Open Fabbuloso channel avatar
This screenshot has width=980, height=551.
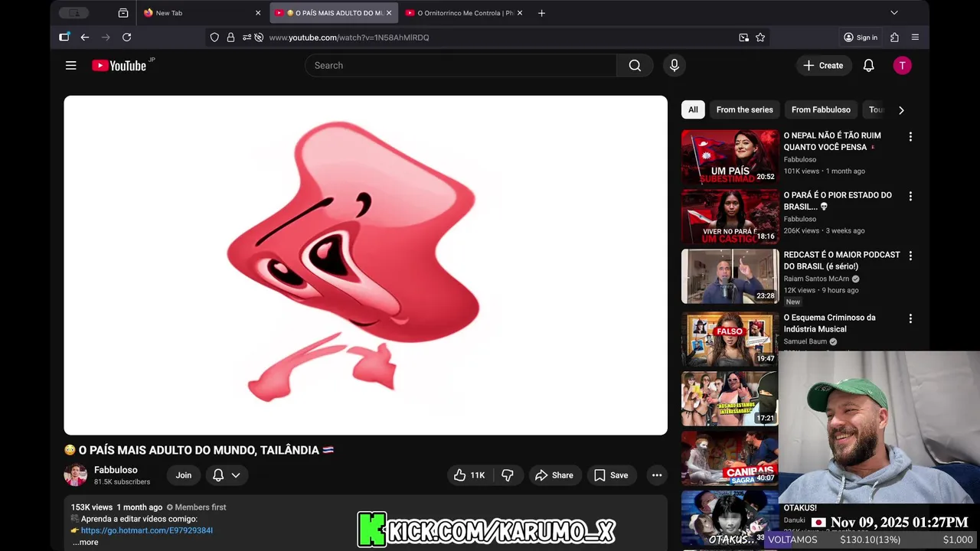click(75, 475)
